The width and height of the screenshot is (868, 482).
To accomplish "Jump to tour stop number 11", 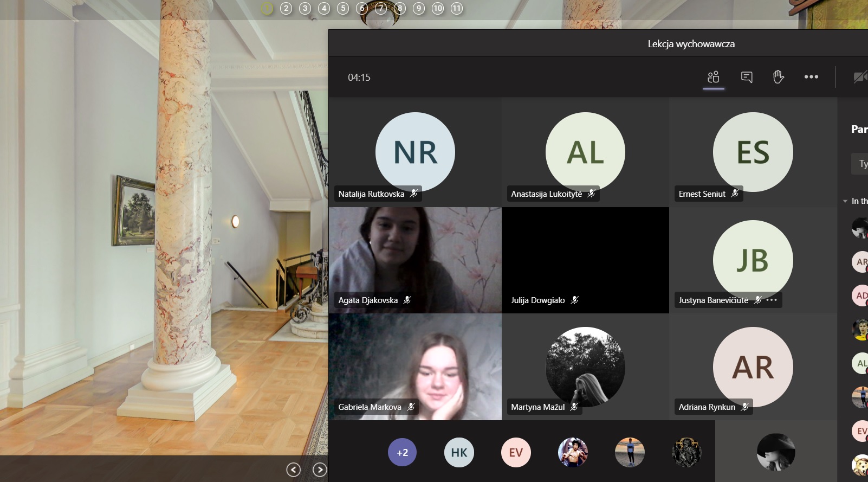I will click(457, 8).
